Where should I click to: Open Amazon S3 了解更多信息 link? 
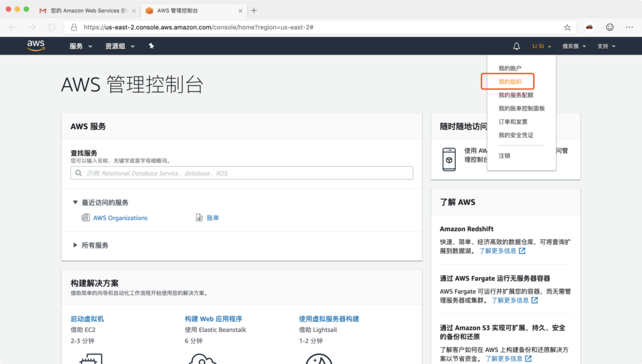pyautogui.click(x=508, y=359)
